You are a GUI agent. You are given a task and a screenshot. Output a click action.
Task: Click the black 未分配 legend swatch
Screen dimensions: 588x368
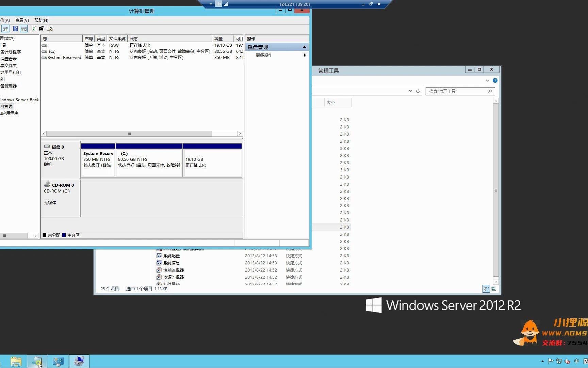[45, 235]
